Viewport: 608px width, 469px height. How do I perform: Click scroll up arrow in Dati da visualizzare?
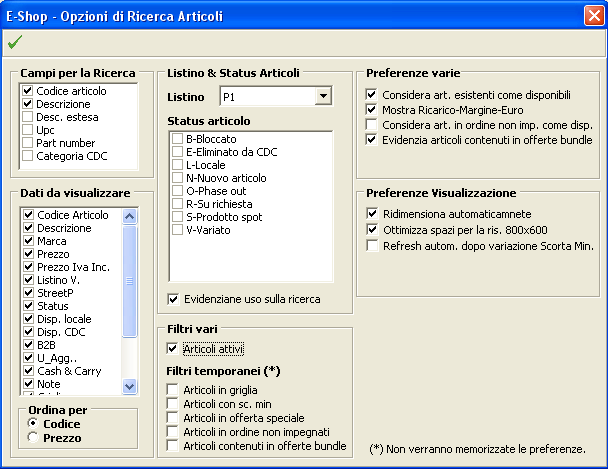(130, 216)
